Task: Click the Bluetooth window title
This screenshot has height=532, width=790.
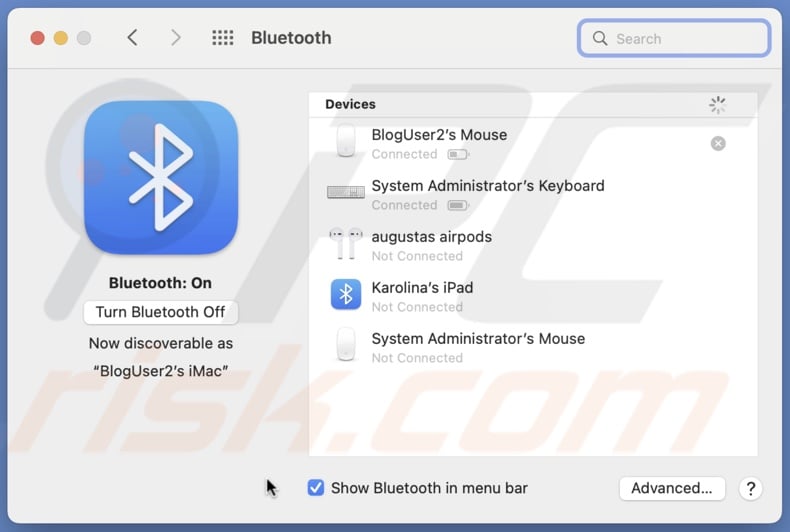Action: (291, 38)
